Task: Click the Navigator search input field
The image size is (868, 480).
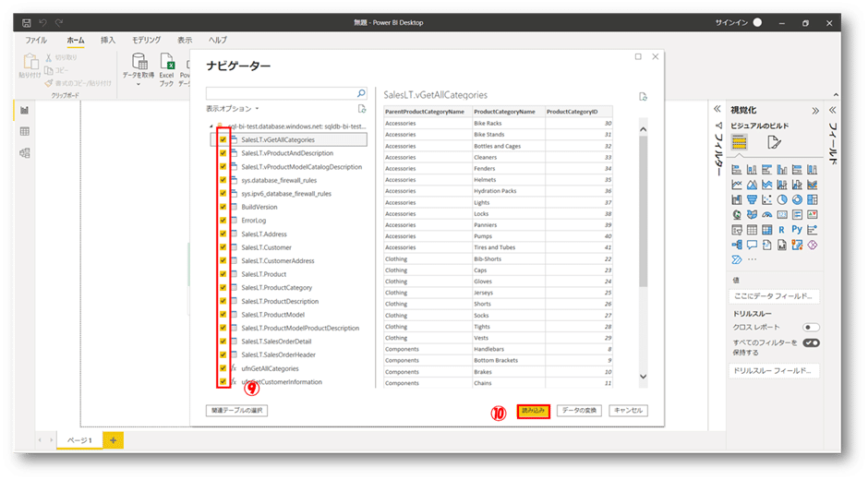Action: click(281, 93)
